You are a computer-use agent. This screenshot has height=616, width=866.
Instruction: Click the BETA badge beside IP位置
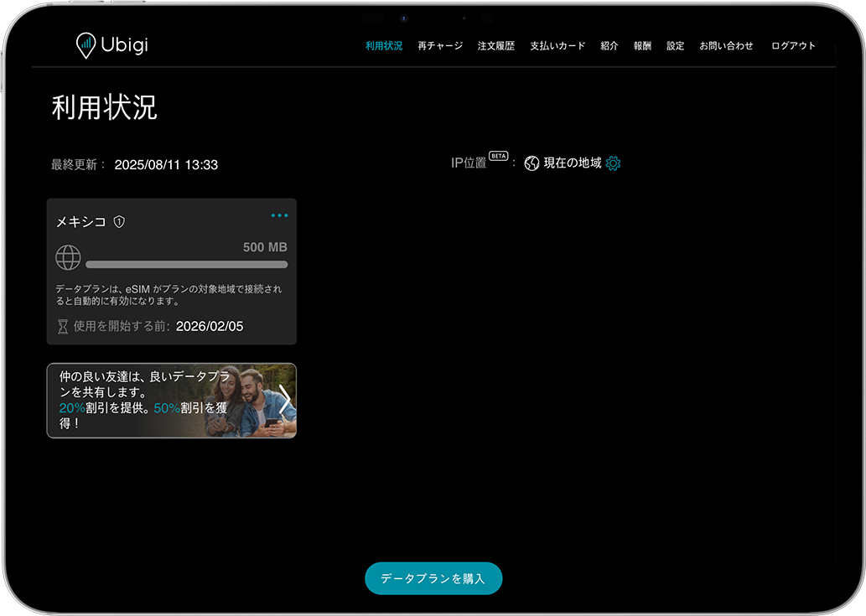[499, 156]
